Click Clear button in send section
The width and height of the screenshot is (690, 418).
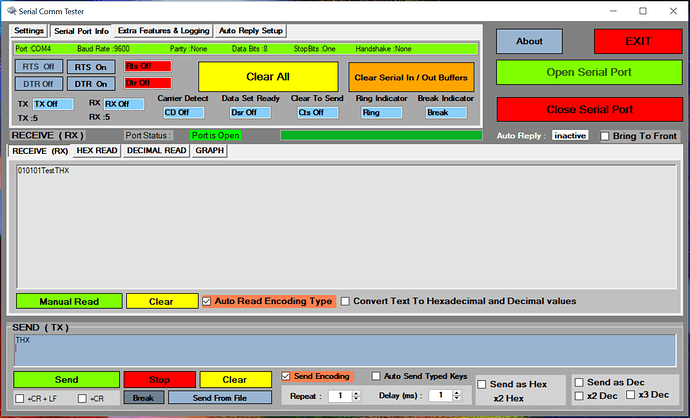(235, 380)
